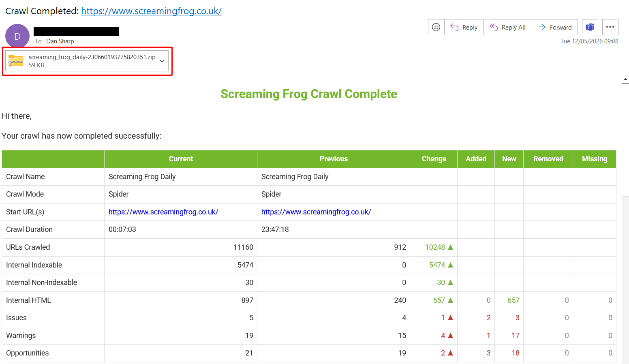Click previous crawl duration 23:47:18
This screenshot has width=629, height=364.
coord(275,229)
